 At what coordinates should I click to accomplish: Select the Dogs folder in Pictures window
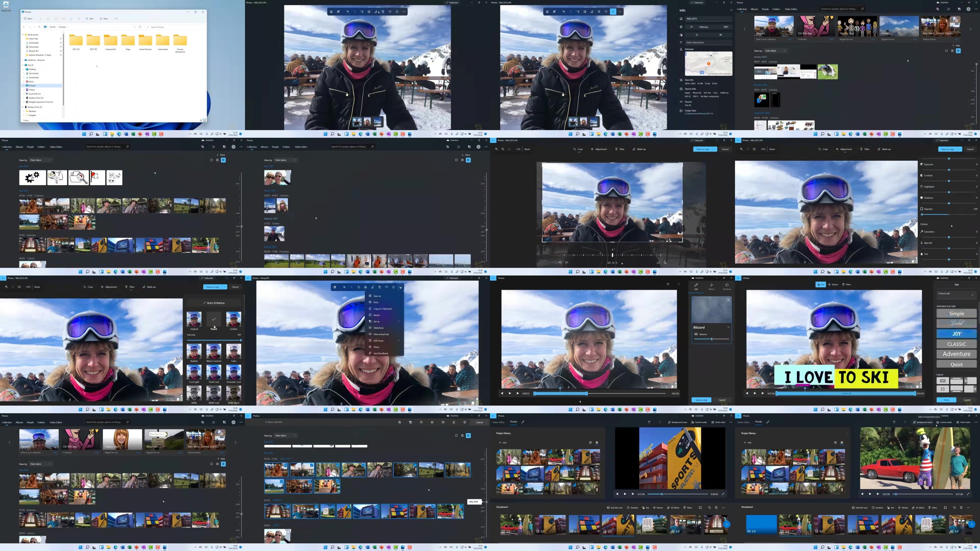128,43
